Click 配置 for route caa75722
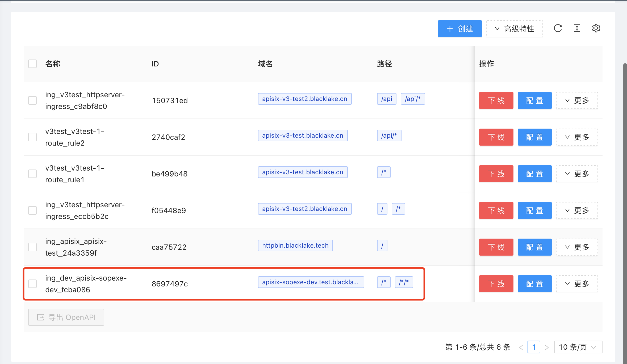Viewport: 627px width, 364px height. [534, 247]
